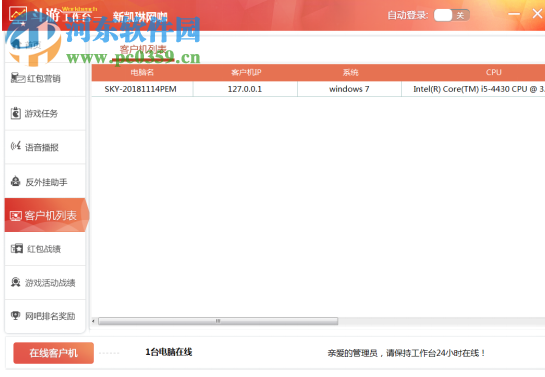Open 红包战绩 menu label
Image resolution: width=545 pixels, height=377 pixels.
(44, 249)
